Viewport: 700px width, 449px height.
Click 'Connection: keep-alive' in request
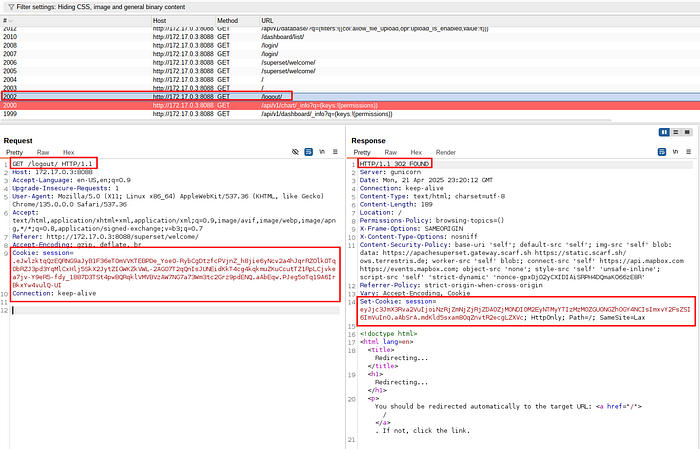(x=54, y=293)
